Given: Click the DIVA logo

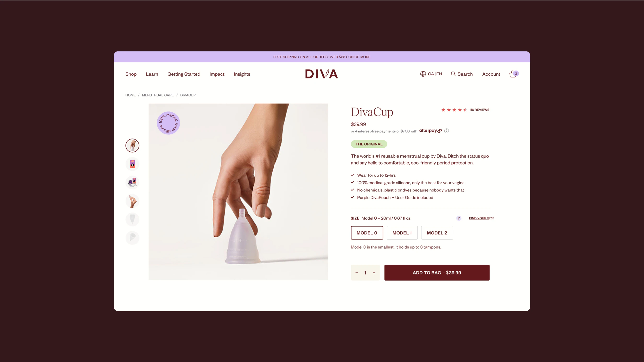Looking at the screenshot, I should pos(321,74).
